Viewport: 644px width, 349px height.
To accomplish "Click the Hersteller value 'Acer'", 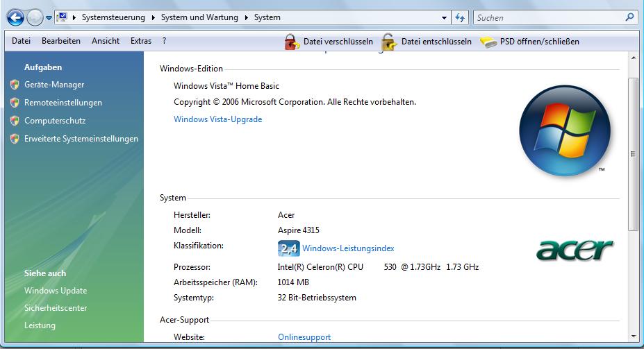I will click(286, 215).
